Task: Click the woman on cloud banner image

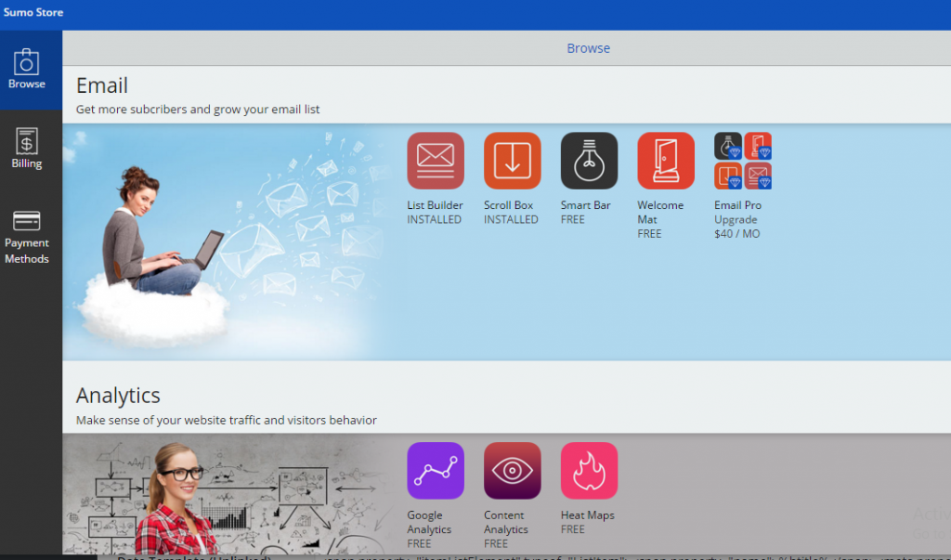Action: tap(226, 242)
